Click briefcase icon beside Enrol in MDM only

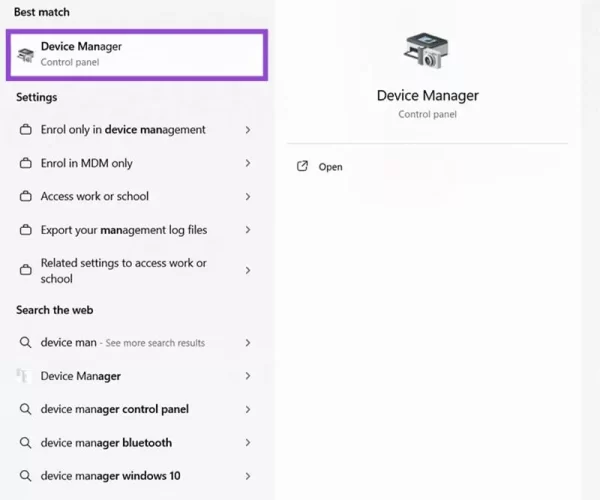click(x=26, y=163)
